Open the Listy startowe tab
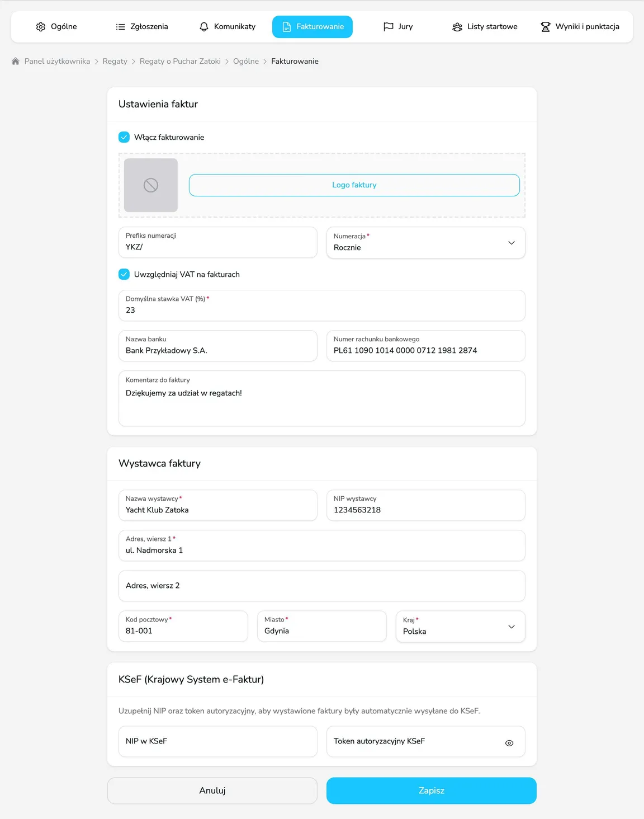 [x=485, y=27]
